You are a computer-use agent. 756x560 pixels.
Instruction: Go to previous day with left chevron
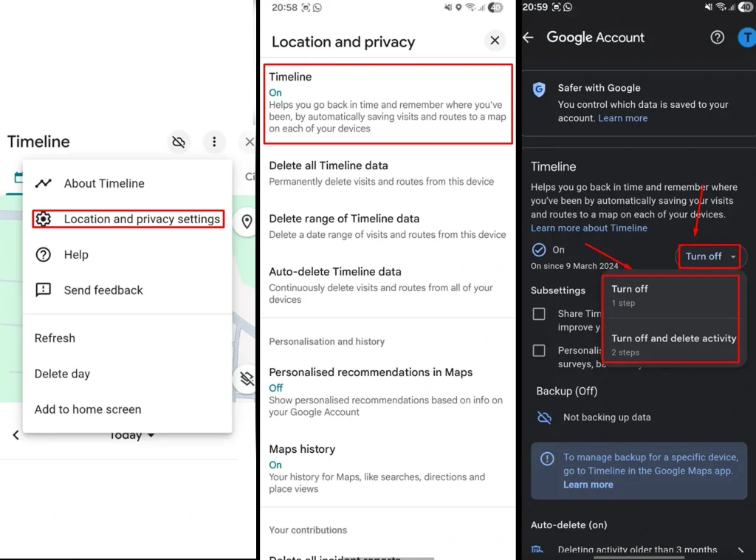(16, 435)
